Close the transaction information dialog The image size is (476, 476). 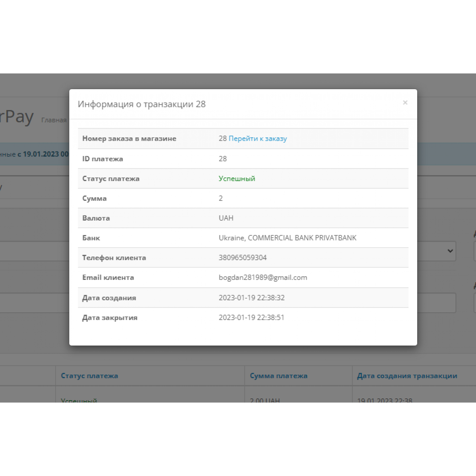tap(405, 103)
